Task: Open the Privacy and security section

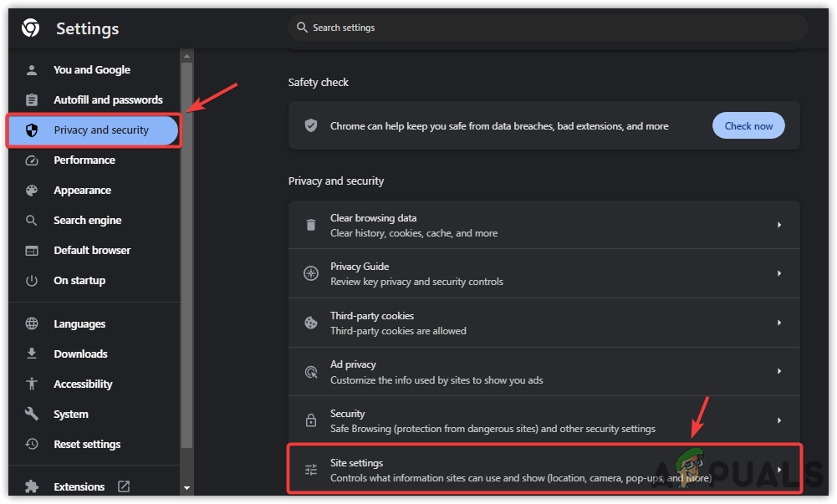Action: coord(100,130)
